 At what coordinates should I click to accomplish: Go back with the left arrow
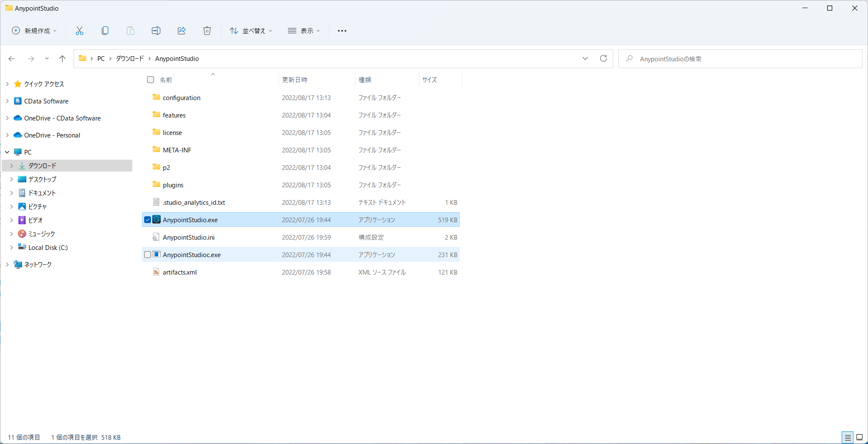coord(11,59)
